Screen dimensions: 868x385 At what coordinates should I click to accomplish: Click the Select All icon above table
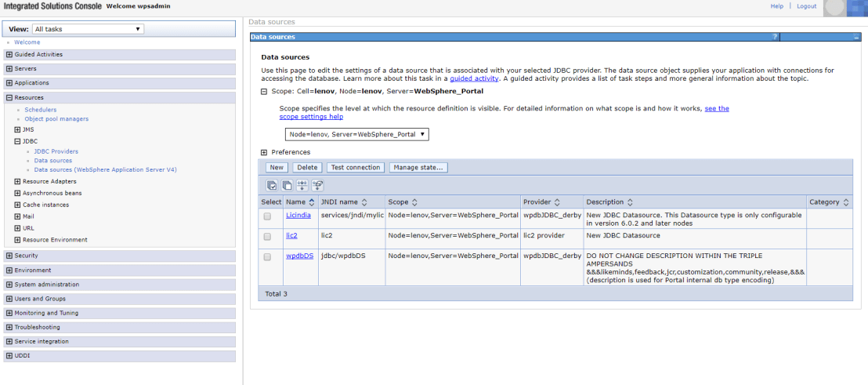point(272,185)
